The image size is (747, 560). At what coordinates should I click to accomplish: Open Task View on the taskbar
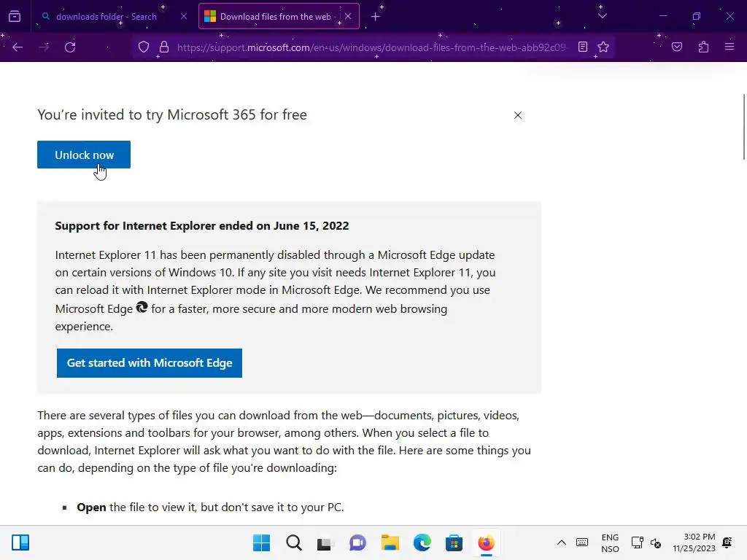[325, 542]
